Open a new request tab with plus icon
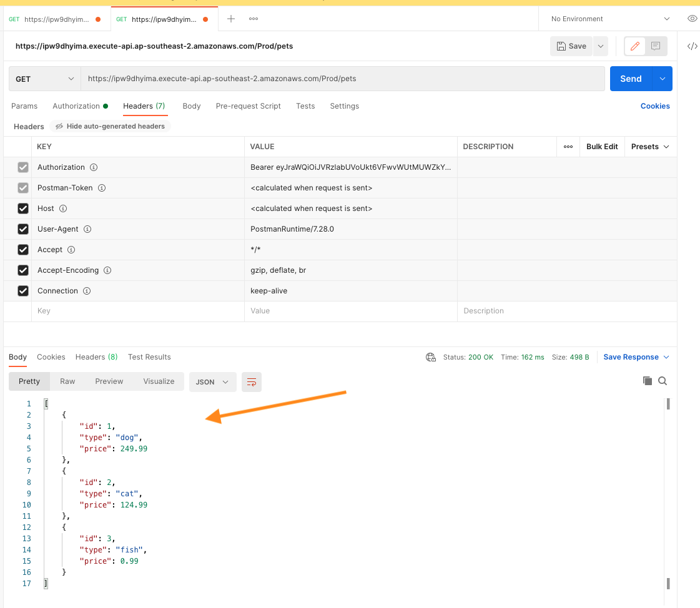The width and height of the screenshot is (700, 608). click(231, 19)
